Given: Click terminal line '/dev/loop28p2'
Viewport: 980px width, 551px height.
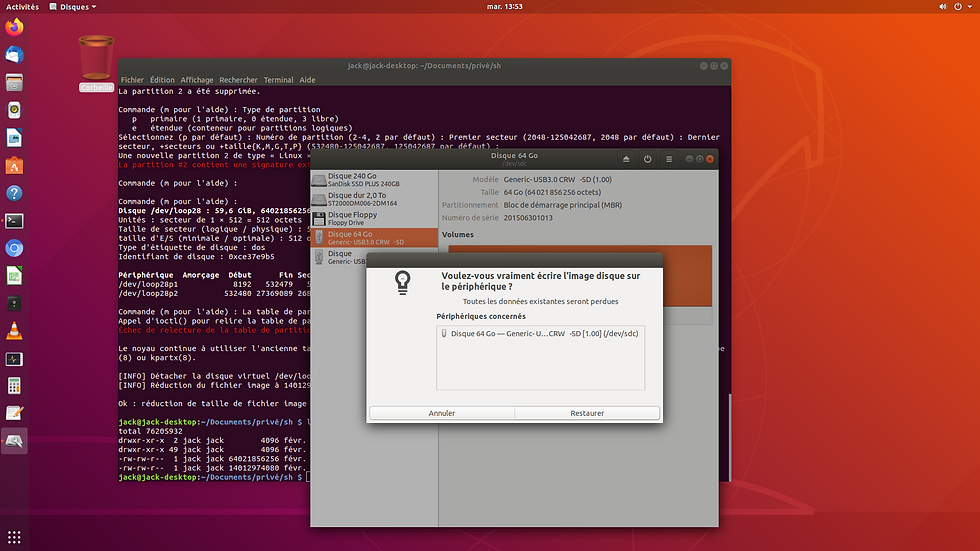Looking at the screenshot, I should (148, 294).
